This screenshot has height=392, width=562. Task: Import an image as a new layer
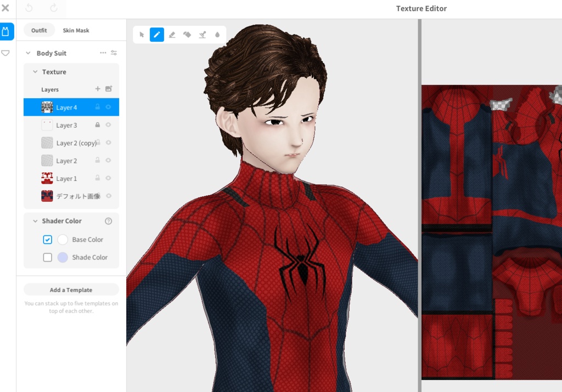point(109,89)
